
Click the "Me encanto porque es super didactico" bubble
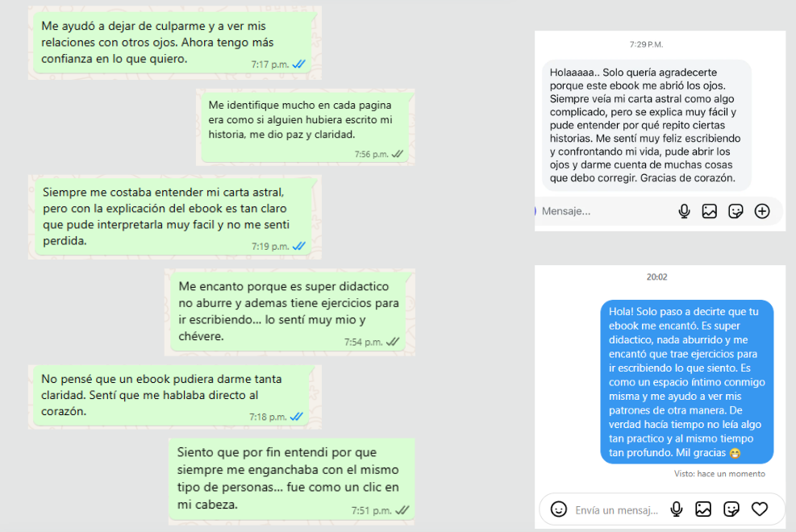pos(290,311)
